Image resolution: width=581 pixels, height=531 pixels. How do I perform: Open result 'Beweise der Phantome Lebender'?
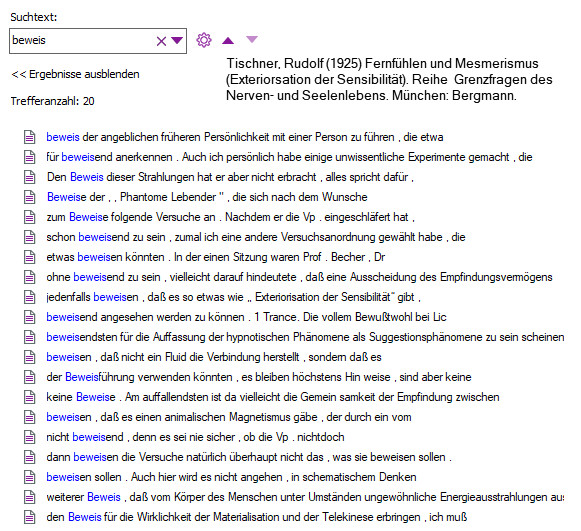pos(207,197)
